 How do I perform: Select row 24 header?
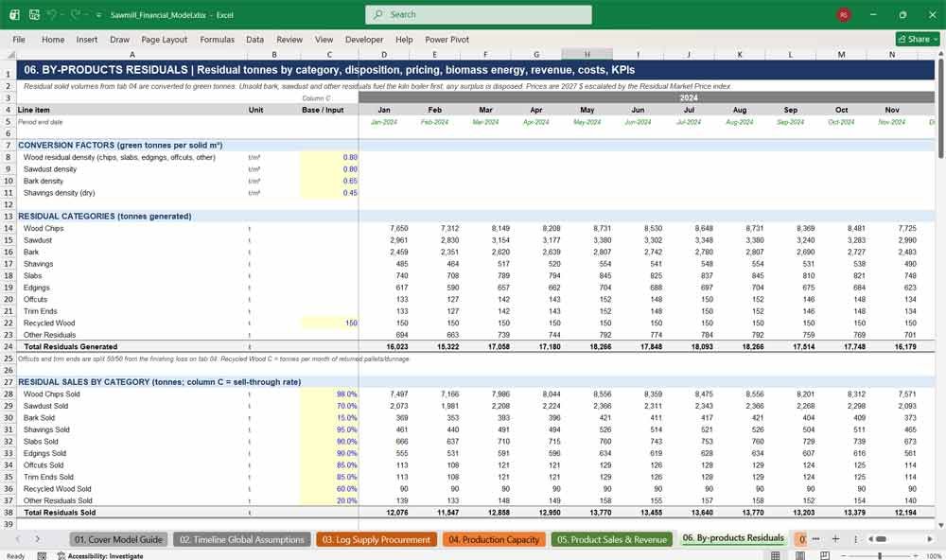tap(9, 346)
